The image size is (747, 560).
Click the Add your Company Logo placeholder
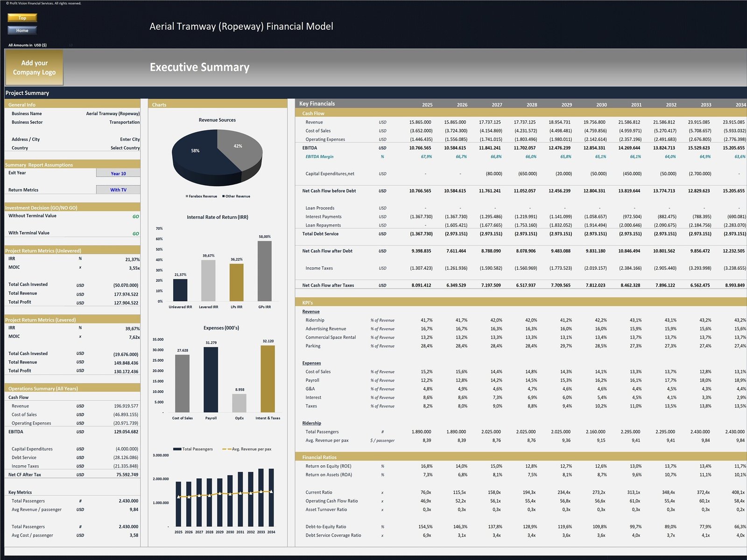[x=34, y=67]
